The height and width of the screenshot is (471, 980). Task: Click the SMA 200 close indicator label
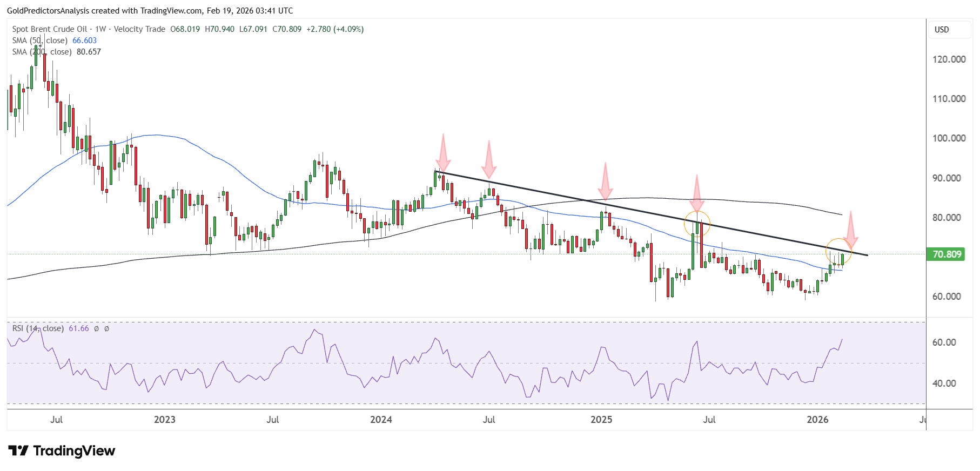point(42,52)
